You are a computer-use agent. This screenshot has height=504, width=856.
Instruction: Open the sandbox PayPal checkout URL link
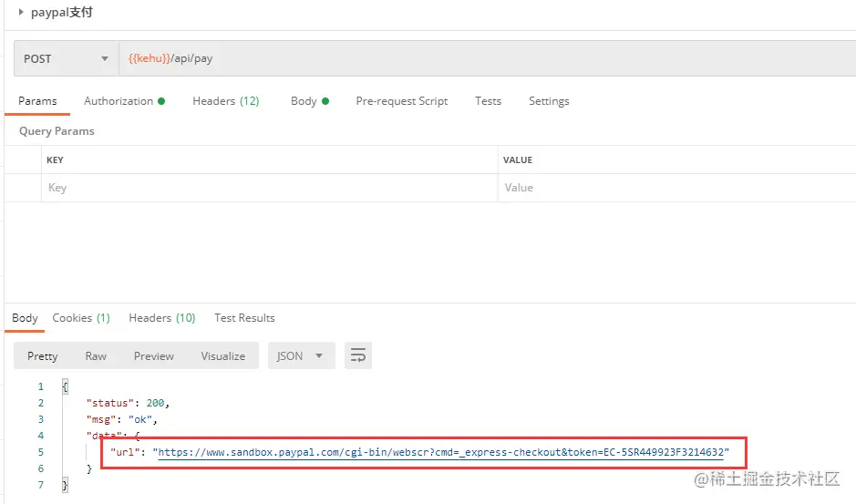pos(441,452)
